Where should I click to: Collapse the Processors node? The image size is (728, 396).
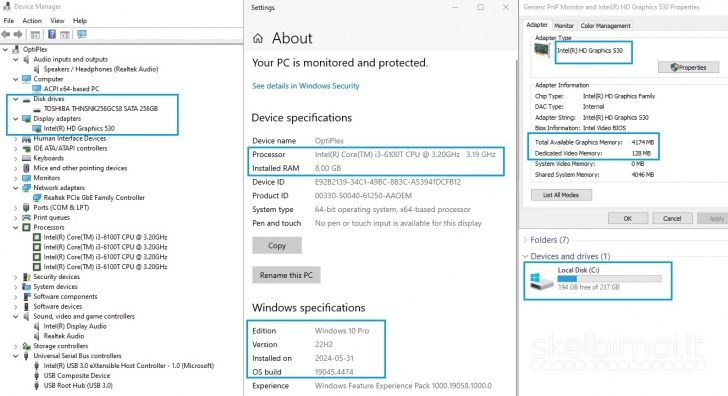point(15,227)
